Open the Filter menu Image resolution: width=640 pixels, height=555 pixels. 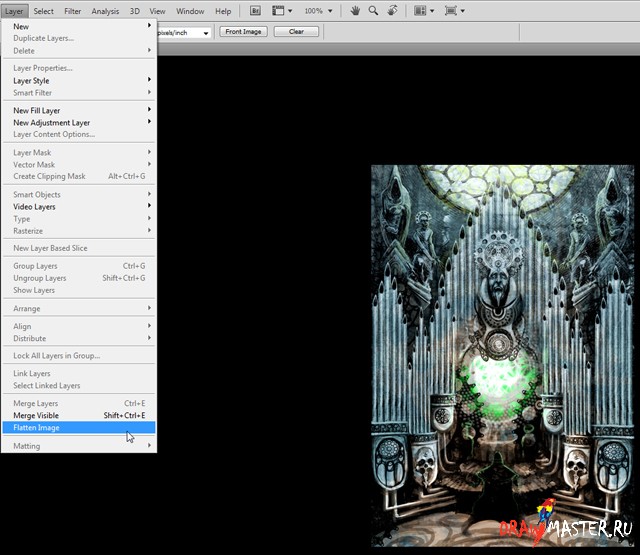tap(73, 11)
